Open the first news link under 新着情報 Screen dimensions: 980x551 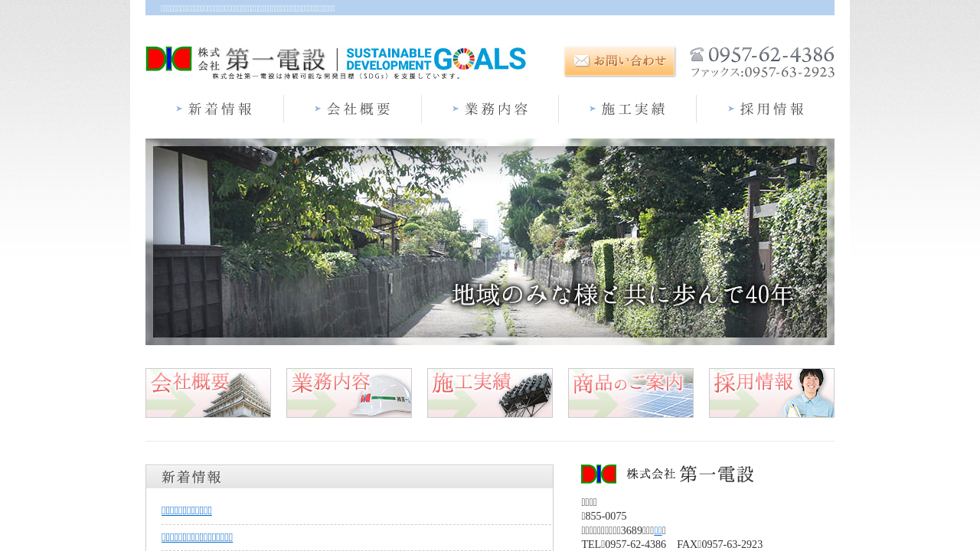[187, 510]
